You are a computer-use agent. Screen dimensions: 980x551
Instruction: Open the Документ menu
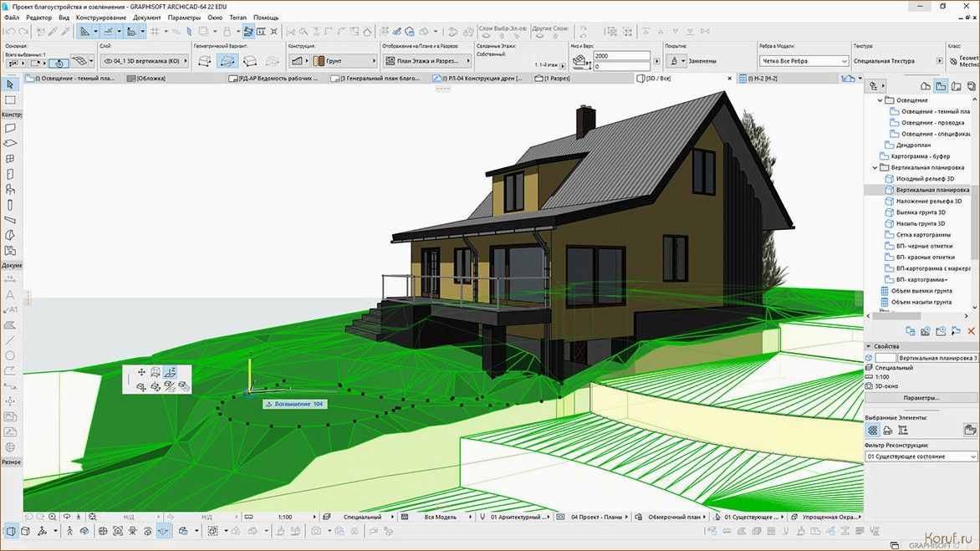147,18
